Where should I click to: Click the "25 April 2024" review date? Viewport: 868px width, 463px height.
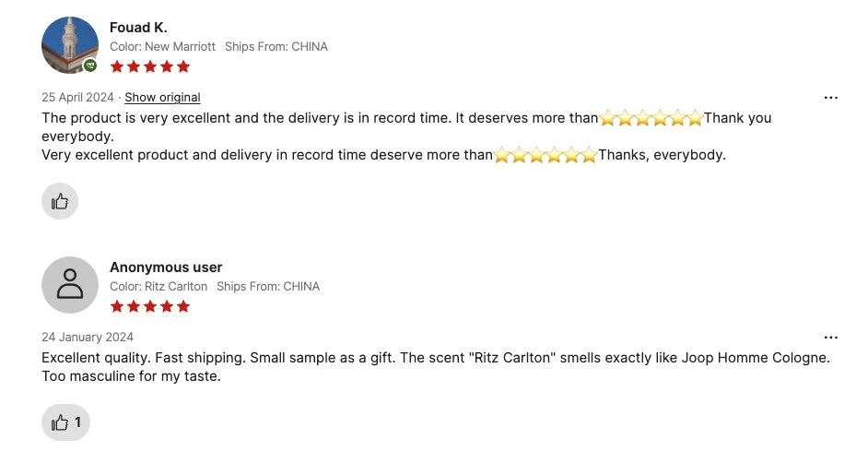pos(77,98)
